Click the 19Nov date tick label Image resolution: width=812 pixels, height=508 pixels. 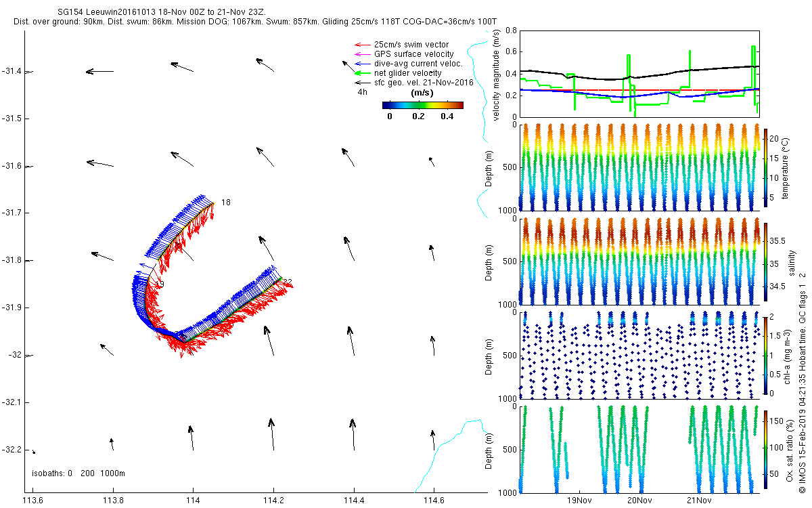pos(579,501)
